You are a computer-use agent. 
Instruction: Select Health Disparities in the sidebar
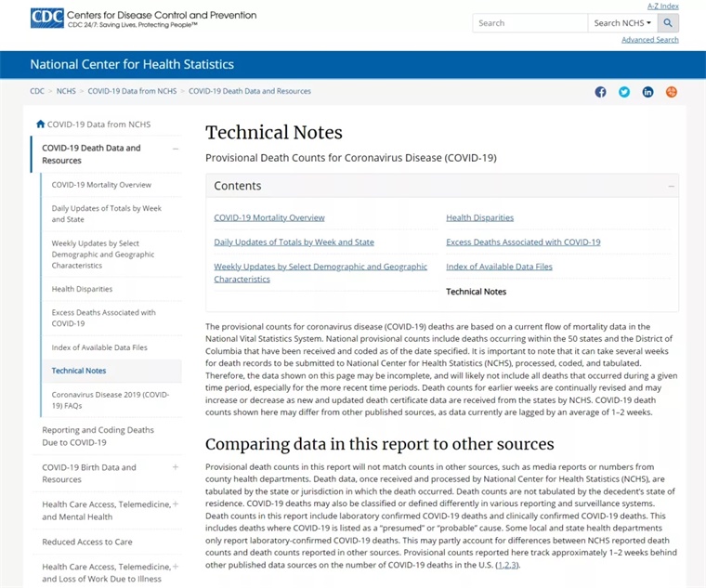pos(82,289)
